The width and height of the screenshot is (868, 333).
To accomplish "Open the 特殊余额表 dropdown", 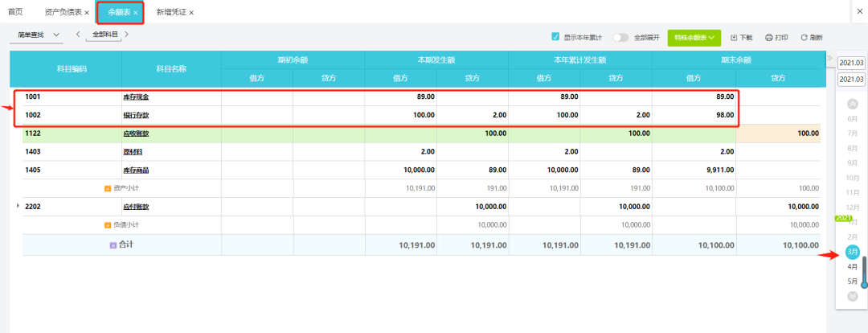I will (694, 38).
